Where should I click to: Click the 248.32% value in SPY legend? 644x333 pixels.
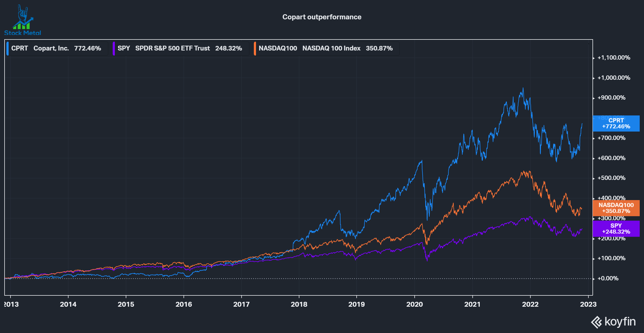pos(229,48)
